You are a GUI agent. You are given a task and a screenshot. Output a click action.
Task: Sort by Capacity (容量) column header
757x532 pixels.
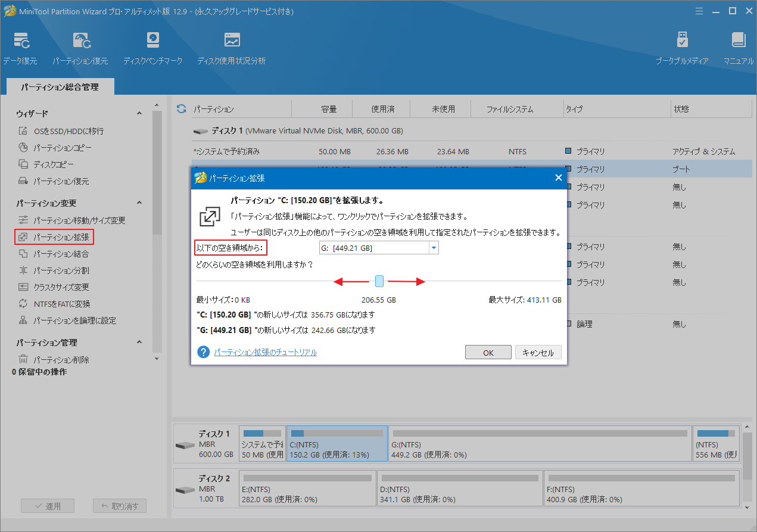329,110
